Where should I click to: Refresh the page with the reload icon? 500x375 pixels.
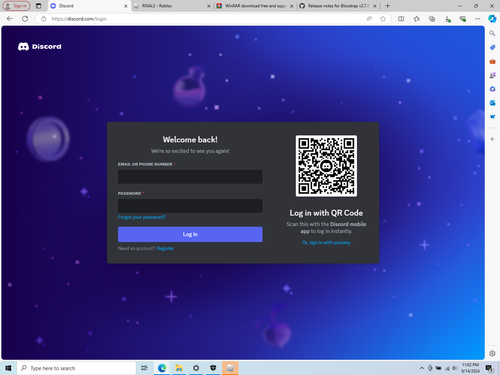(25, 19)
